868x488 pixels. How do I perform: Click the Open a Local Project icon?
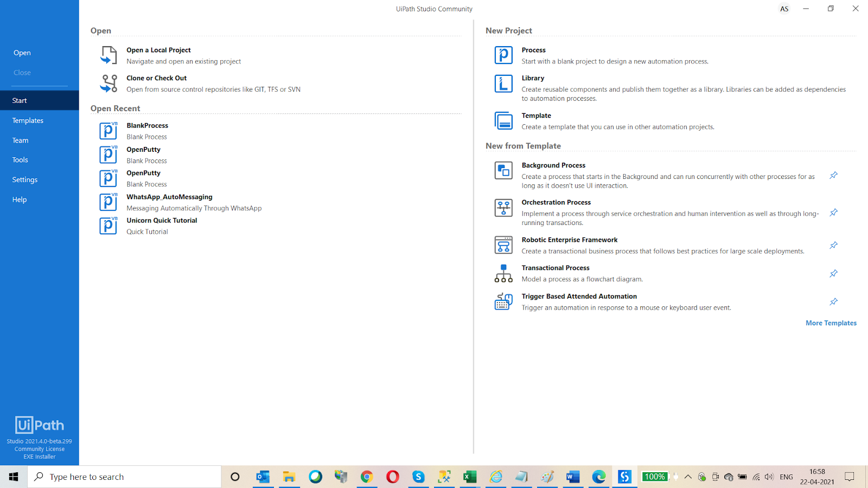click(x=108, y=55)
